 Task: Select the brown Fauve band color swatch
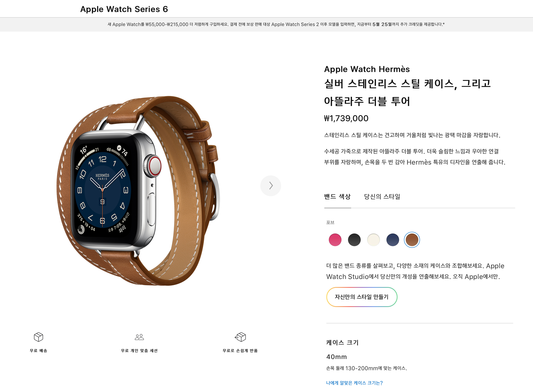412,240
